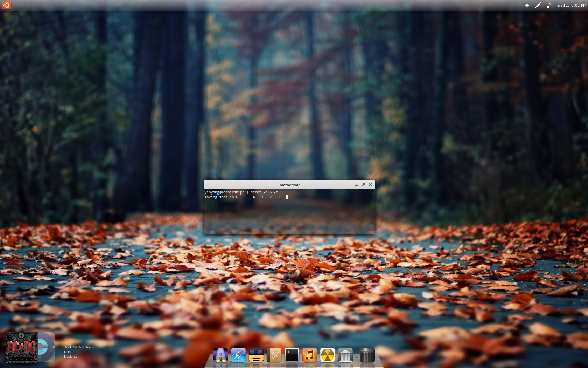The image size is (588, 368).
Task: Launch the spotlight performer app in the dock
Action: 220,355
